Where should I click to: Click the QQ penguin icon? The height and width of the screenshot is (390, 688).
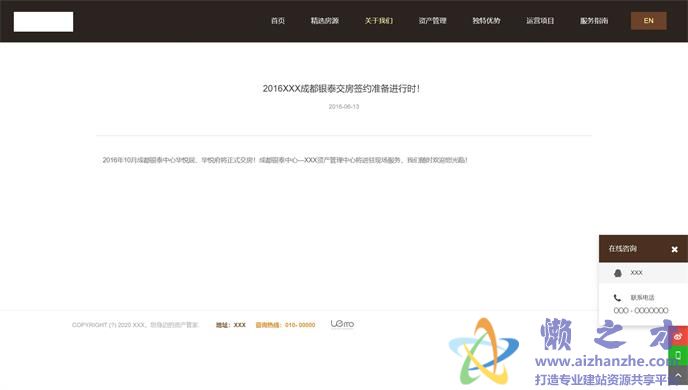pos(618,273)
